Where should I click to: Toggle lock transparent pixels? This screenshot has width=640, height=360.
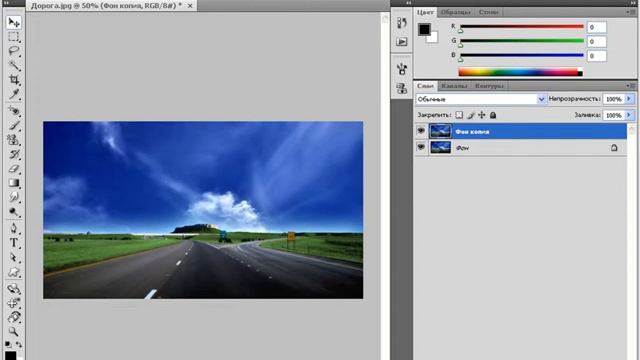point(459,115)
